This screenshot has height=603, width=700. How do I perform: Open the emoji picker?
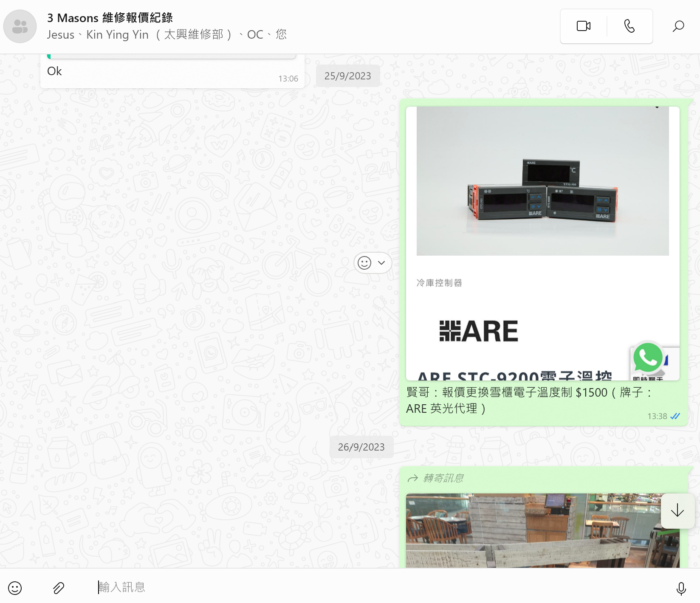(15, 588)
